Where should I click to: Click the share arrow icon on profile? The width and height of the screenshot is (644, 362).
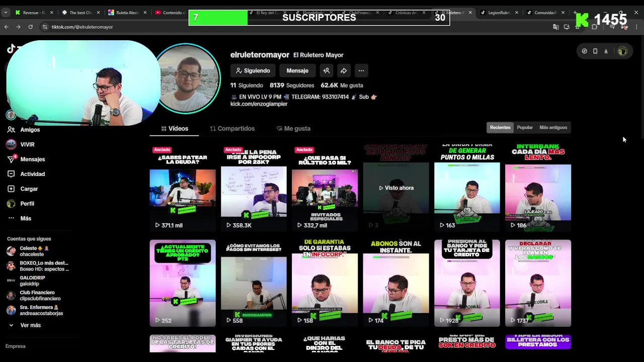[x=344, y=71]
